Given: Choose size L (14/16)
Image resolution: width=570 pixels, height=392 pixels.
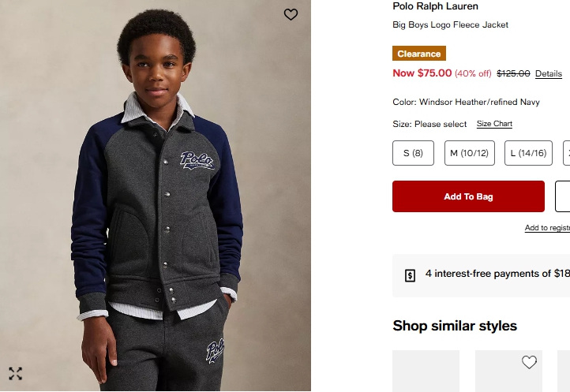Looking at the screenshot, I should (x=528, y=153).
